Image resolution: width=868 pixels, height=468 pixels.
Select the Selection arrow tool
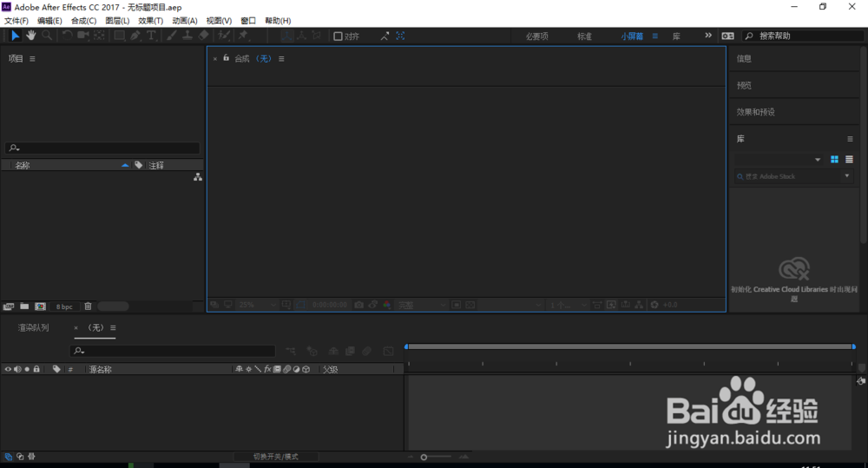[15, 36]
